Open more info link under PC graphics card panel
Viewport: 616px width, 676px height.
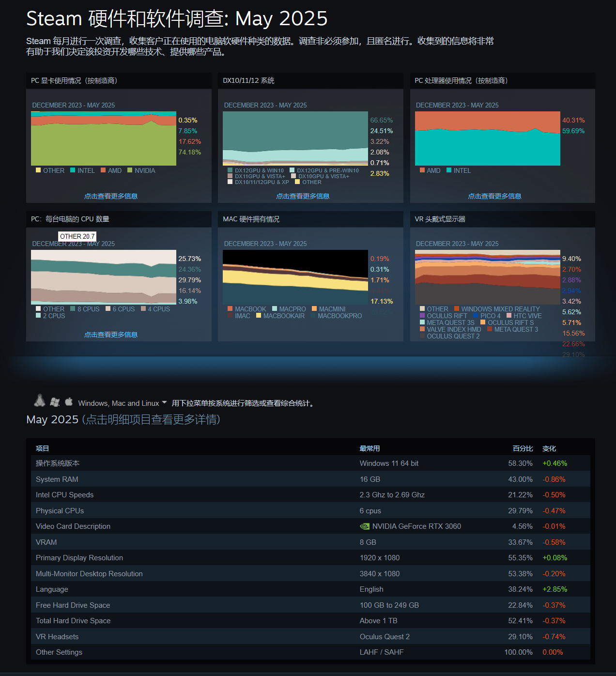[x=111, y=196]
